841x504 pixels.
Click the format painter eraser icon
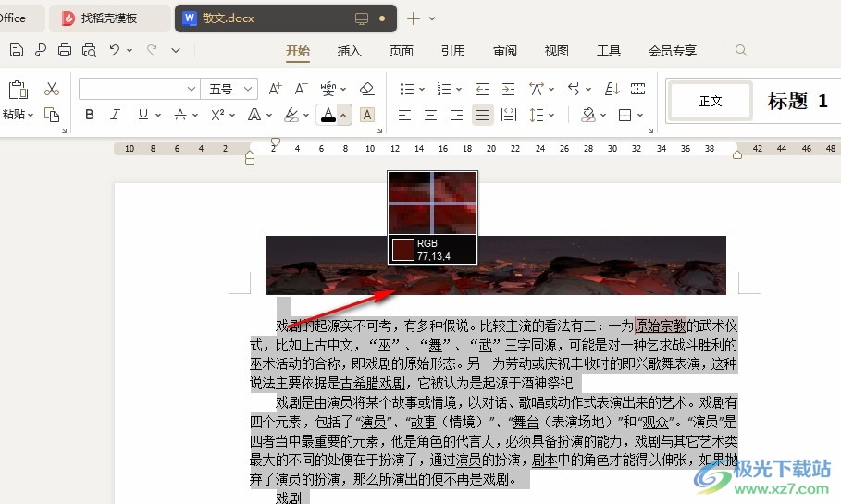click(x=366, y=89)
